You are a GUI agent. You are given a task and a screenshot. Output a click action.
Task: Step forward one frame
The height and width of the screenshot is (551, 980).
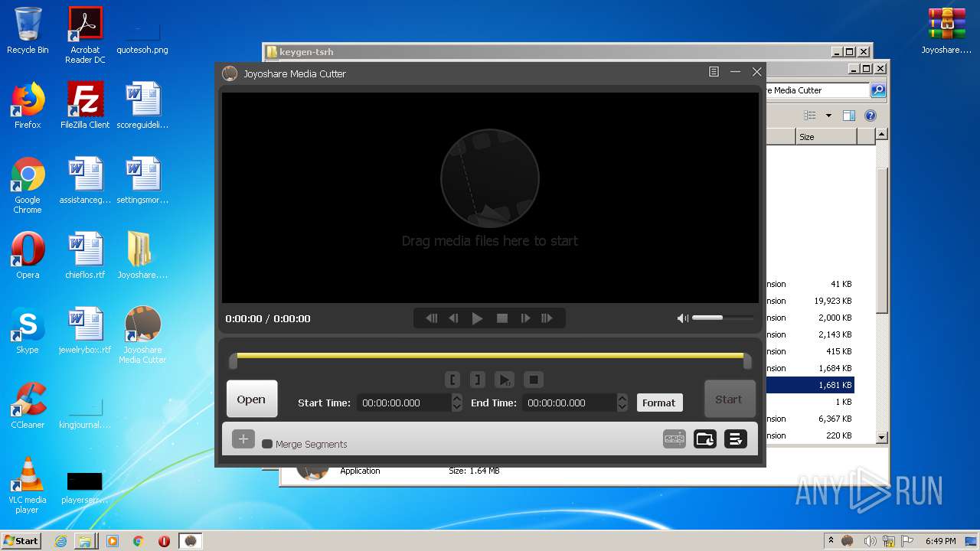tap(525, 318)
